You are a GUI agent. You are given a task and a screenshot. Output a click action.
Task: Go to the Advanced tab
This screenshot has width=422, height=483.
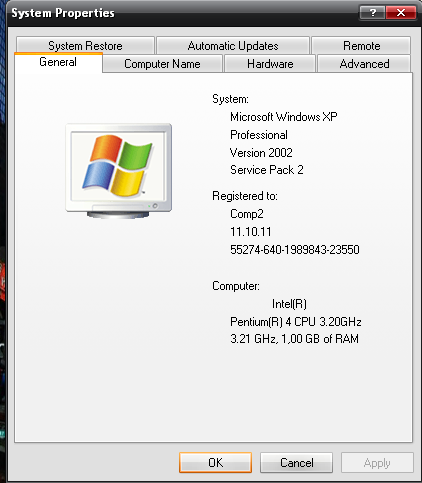click(x=364, y=64)
